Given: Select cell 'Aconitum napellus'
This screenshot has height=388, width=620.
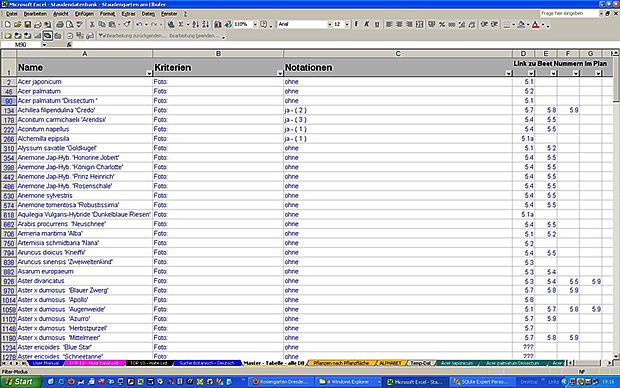Looking at the screenshot, I should tap(85, 129).
